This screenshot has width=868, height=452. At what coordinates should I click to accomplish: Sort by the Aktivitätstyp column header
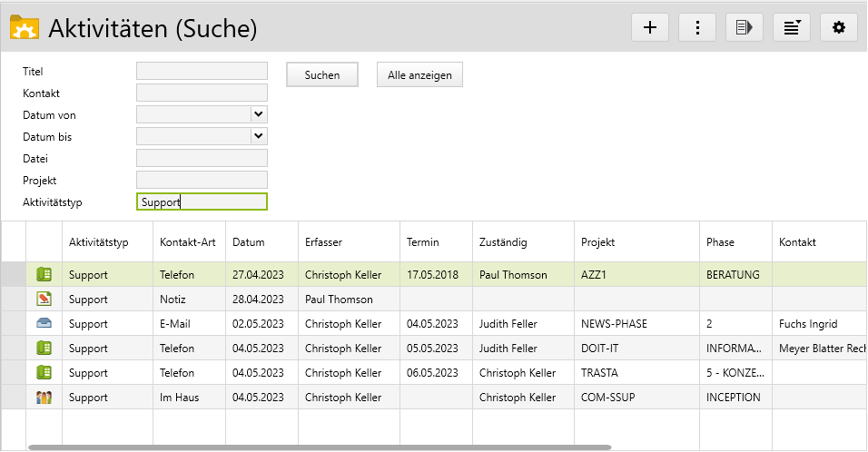pyautogui.click(x=99, y=242)
